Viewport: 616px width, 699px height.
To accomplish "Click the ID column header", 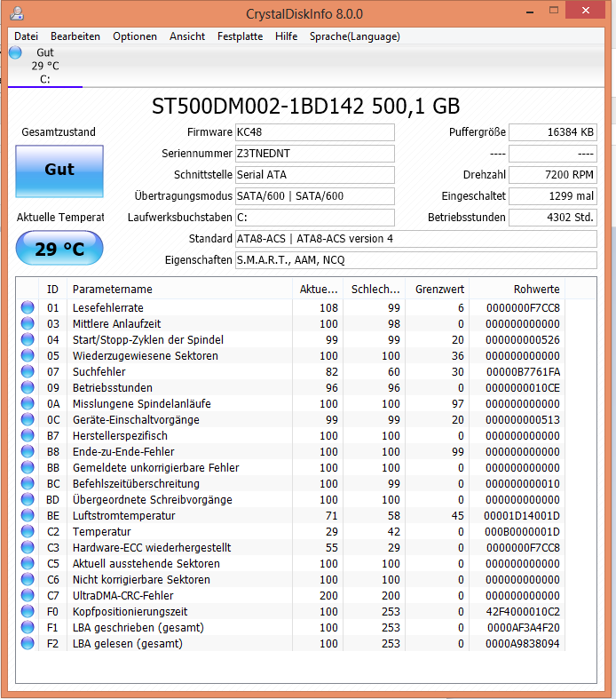I will point(52,290).
